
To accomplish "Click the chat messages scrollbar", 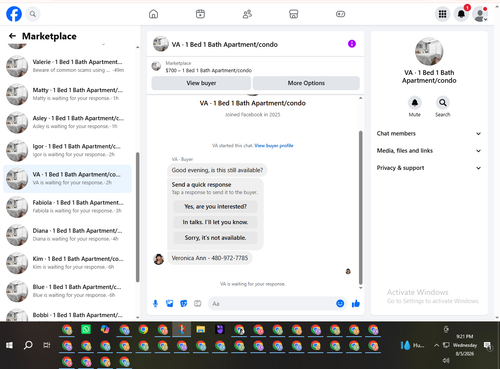I will tap(360, 207).
